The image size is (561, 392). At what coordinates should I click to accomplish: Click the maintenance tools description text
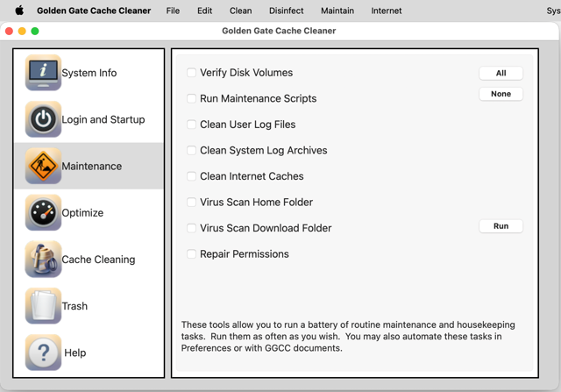click(348, 336)
